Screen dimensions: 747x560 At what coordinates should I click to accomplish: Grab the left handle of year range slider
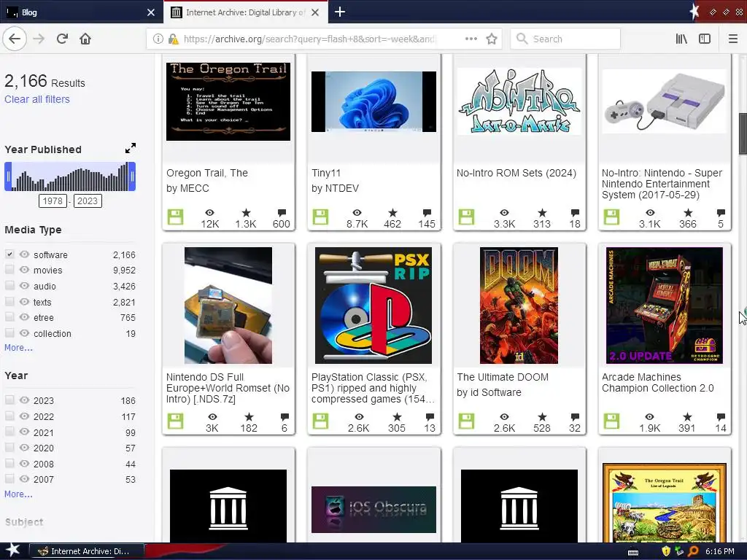[8, 176]
